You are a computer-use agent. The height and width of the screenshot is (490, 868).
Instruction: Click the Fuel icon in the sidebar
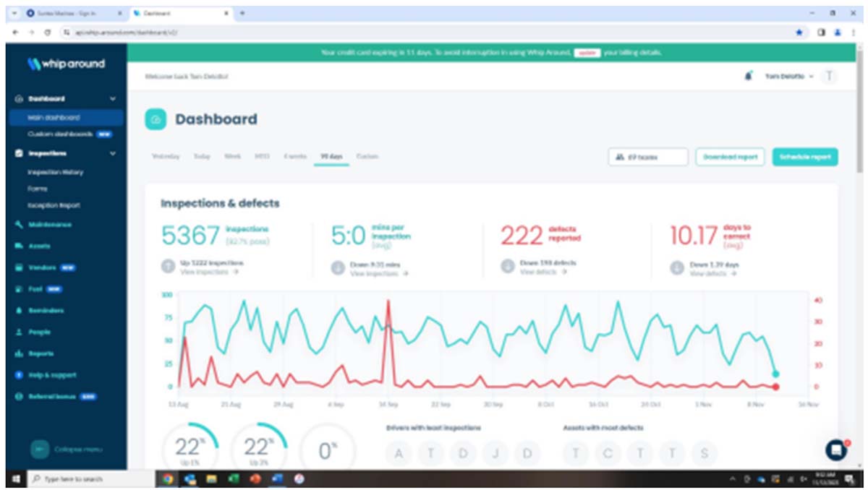(19, 289)
